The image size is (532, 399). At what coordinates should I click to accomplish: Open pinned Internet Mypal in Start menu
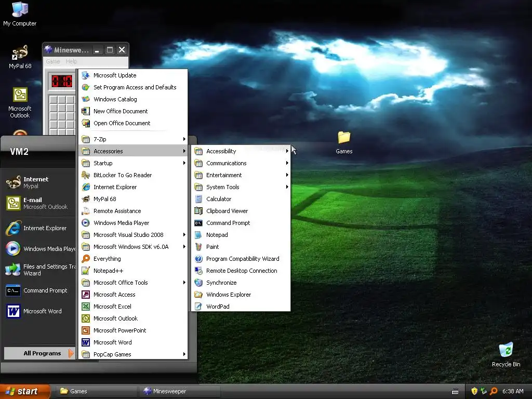[39, 182]
